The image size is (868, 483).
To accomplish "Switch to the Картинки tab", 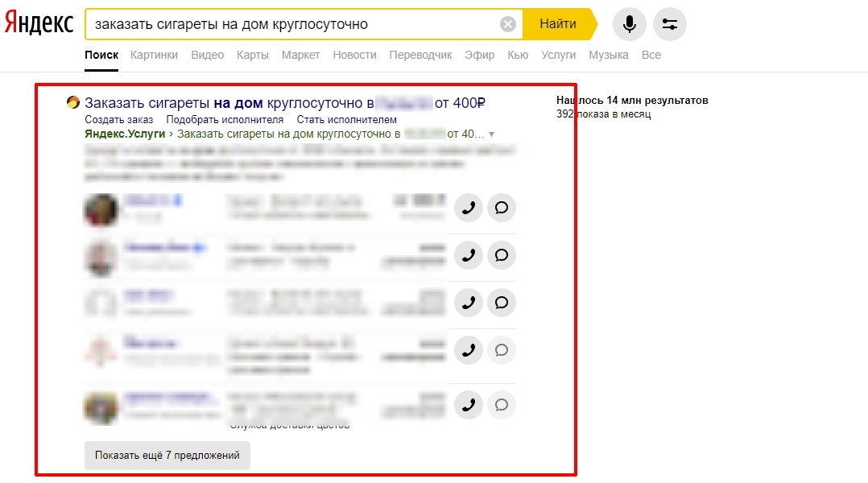I will [154, 55].
